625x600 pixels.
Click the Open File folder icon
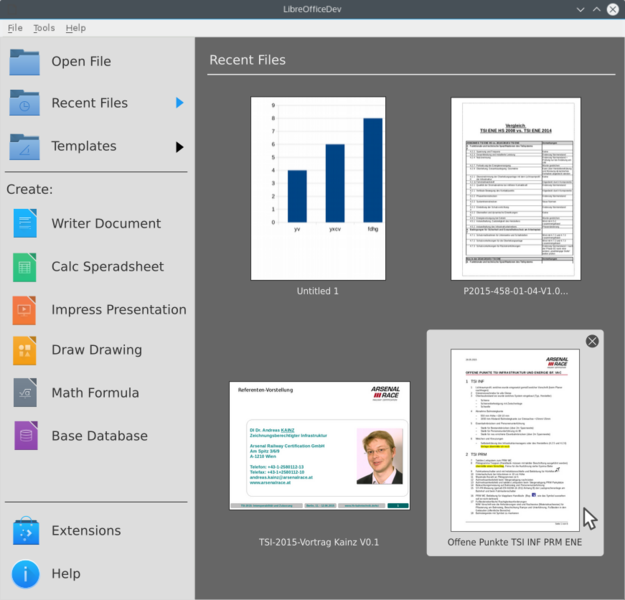(x=25, y=62)
